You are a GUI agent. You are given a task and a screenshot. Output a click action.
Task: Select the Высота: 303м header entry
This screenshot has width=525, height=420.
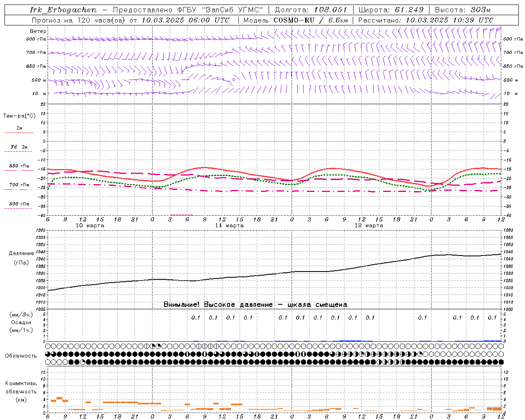pyautogui.click(x=463, y=10)
